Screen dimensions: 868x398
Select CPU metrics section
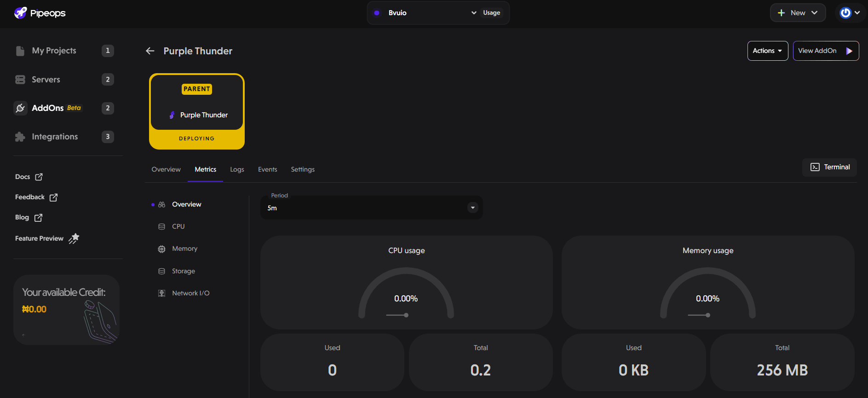178,226
